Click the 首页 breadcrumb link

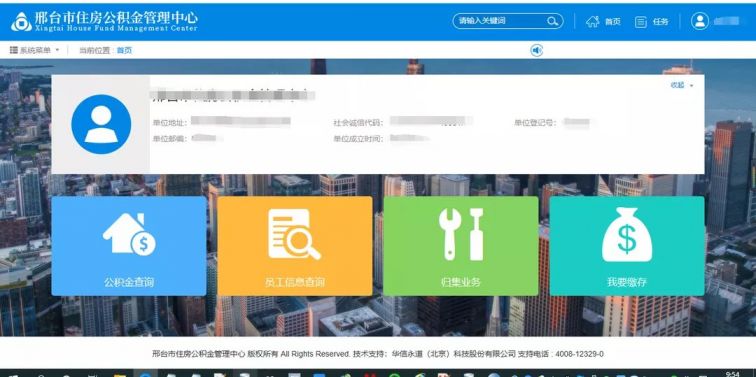(124, 51)
